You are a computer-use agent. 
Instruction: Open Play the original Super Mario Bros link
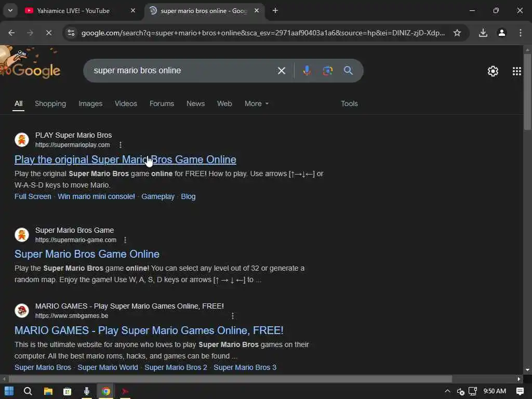(x=125, y=159)
